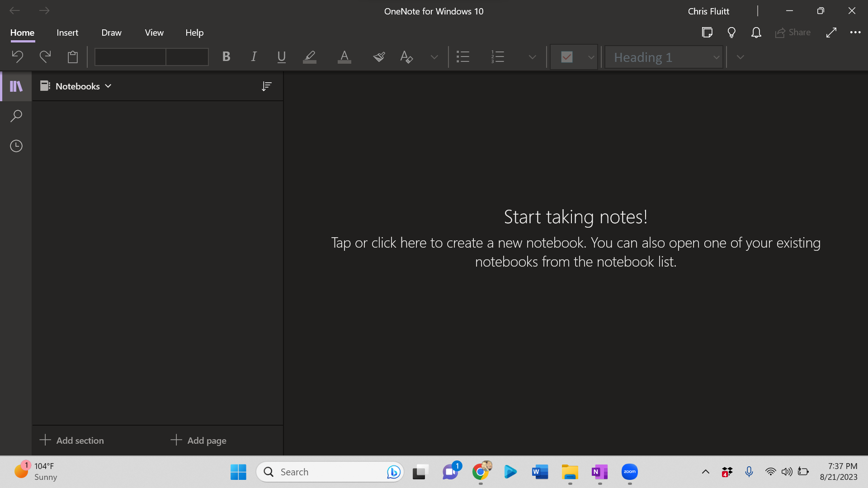This screenshot has height=488, width=868.
Task: Open the Draw tab
Action: [x=111, y=33]
